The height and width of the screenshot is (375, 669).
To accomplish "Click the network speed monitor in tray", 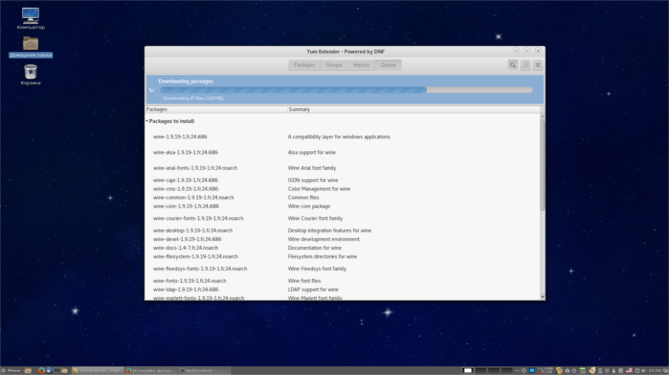I will click(x=545, y=370).
